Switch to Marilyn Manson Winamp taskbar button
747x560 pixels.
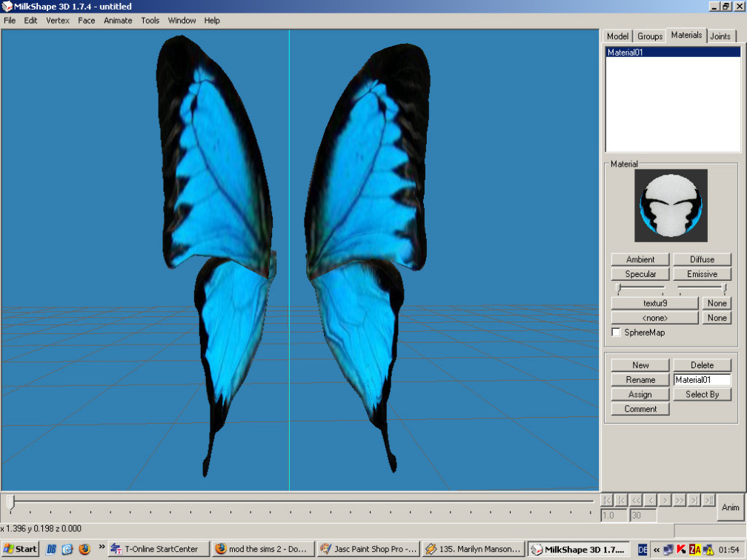473,549
